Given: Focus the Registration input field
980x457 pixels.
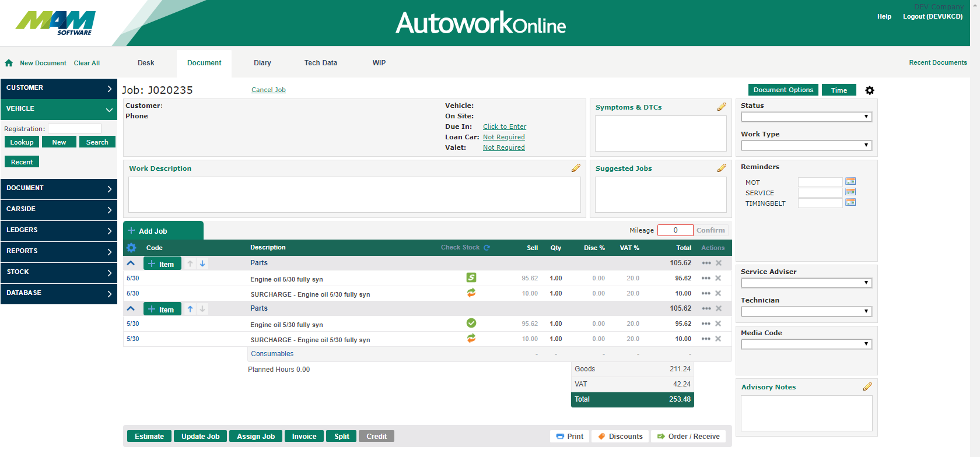Looking at the screenshot, I should 75,129.
